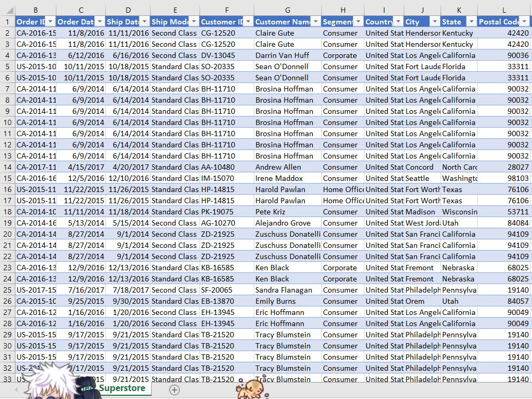The image size is (532, 399).
Task: Open the Segment filter dropdown
Action: point(358,22)
